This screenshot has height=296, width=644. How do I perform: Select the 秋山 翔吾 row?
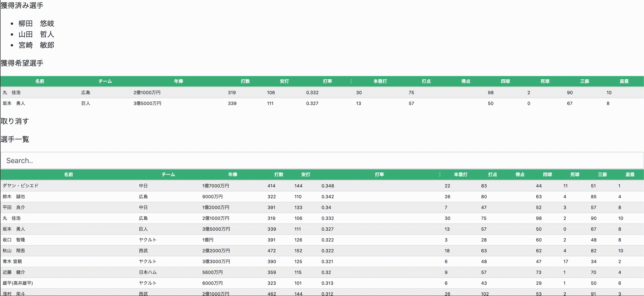14,250
